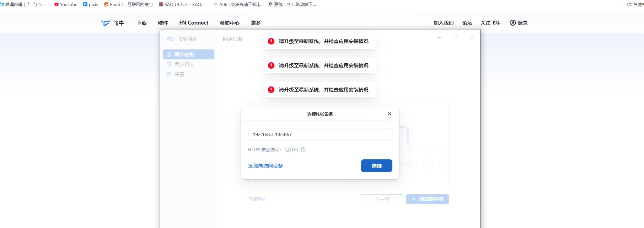Click second error alert red icon
Image resolution: width=644 pixels, height=228 pixels.
pyautogui.click(x=271, y=65)
